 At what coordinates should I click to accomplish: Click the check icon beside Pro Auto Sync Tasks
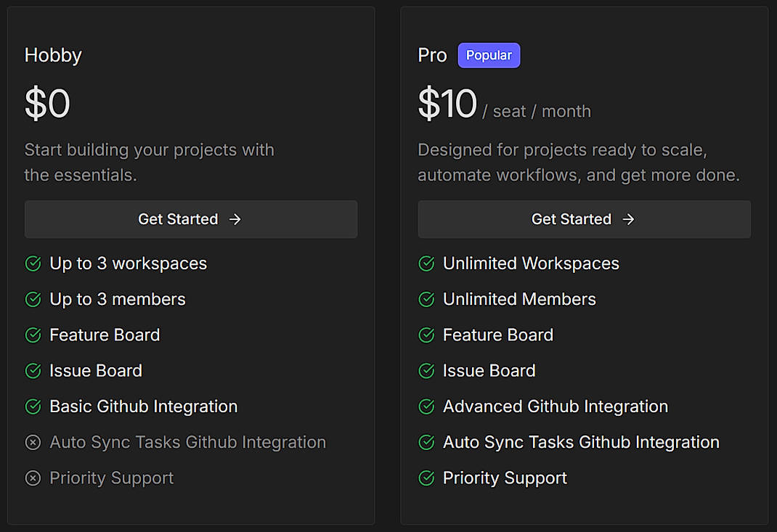pyautogui.click(x=427, y=442)
